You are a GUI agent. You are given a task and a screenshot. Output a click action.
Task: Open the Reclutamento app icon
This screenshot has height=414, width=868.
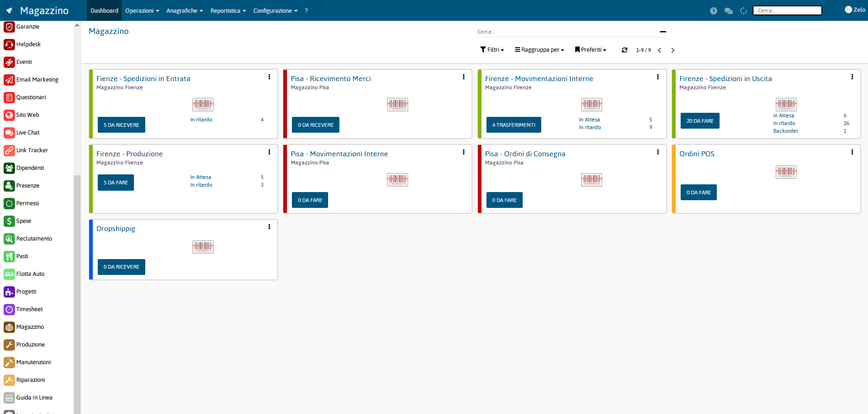point(9,239)
